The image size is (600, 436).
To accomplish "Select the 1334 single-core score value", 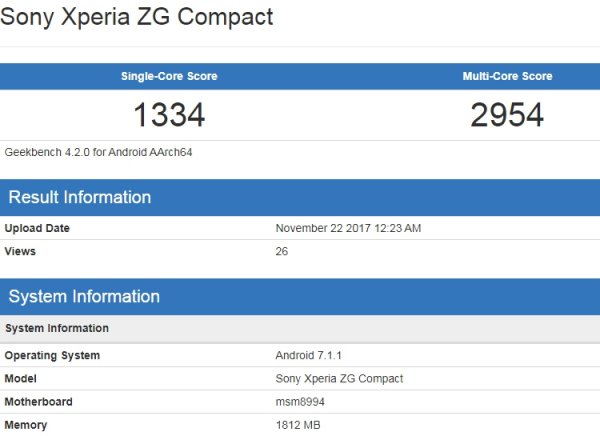I will click(169, 115).
